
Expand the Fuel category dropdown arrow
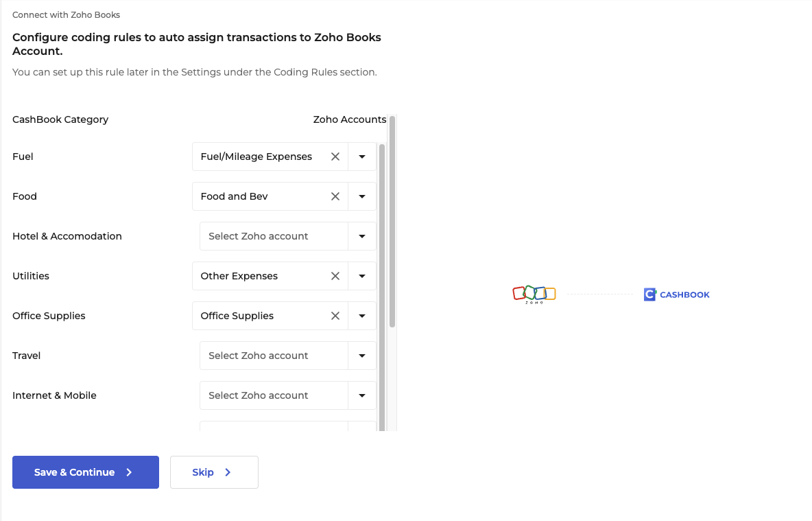362,157
